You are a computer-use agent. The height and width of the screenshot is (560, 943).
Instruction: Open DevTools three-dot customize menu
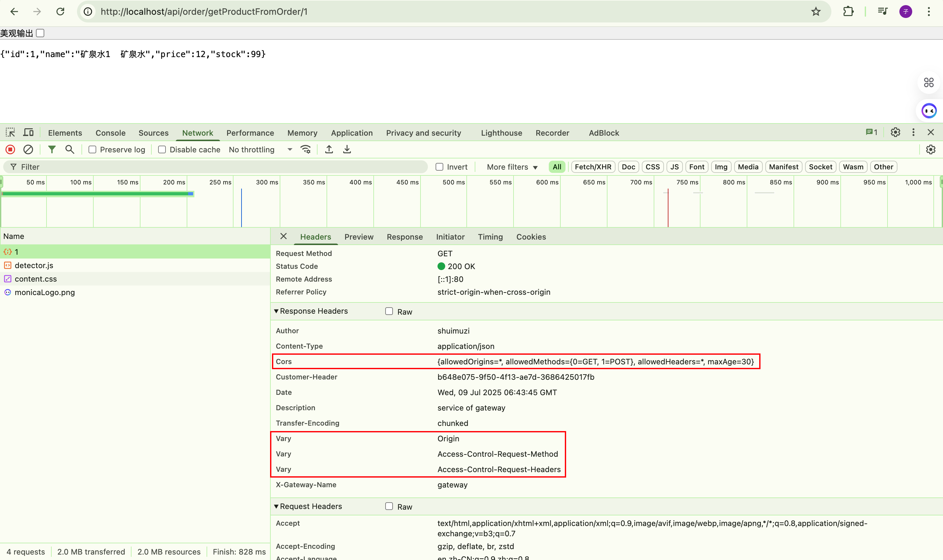click(913, 132)
